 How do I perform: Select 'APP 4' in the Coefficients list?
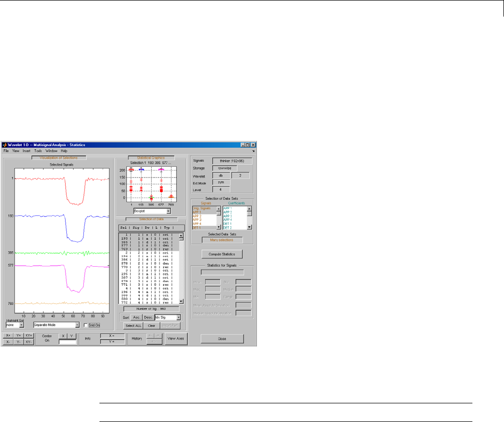pos(235,220)
